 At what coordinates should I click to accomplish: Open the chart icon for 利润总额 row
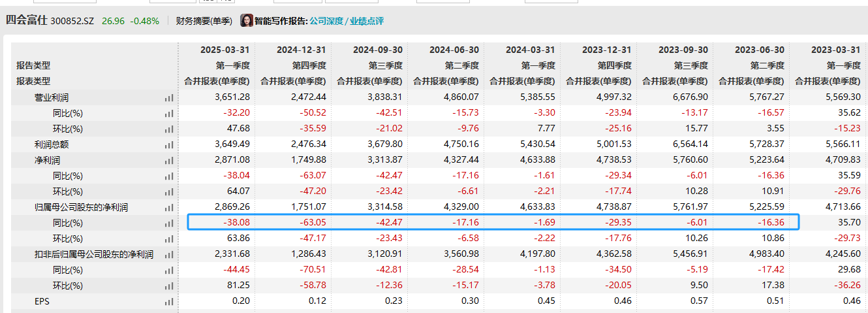(169, 144)
